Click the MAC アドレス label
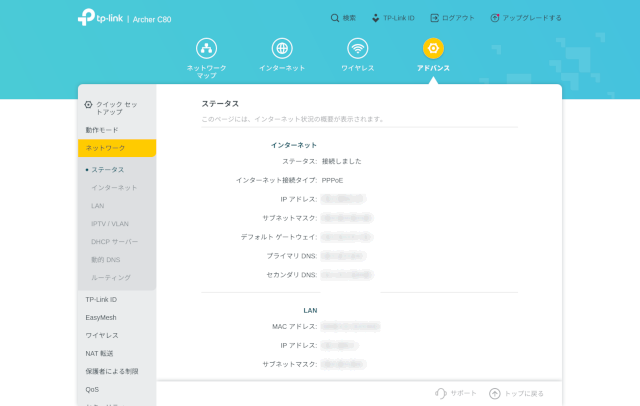 (x=295, y=326)
